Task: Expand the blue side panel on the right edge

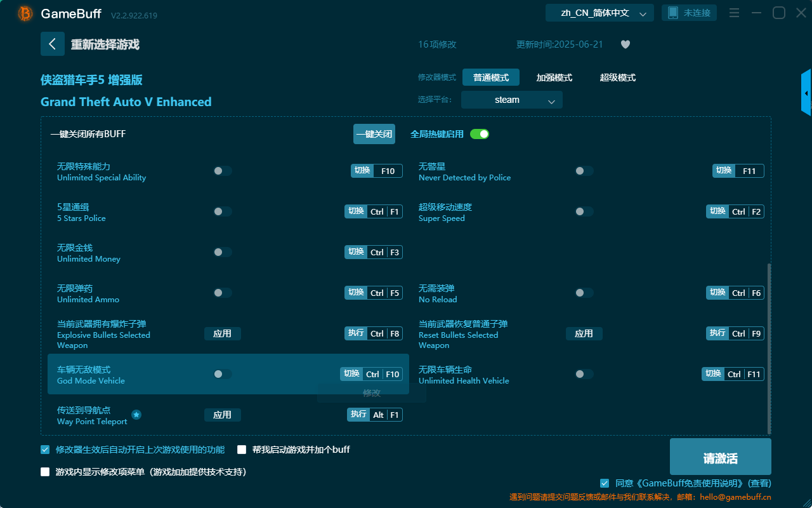Action: (806, 92)
